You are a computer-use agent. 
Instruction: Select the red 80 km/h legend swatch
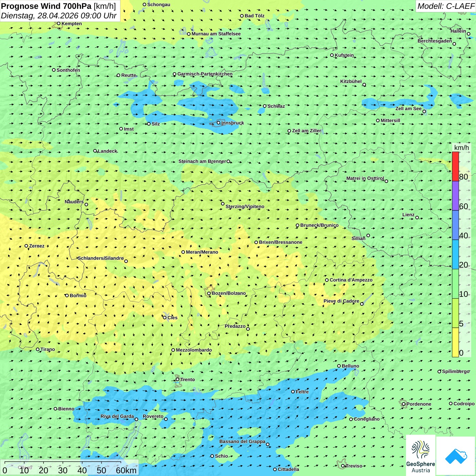[x=455, y=166]
